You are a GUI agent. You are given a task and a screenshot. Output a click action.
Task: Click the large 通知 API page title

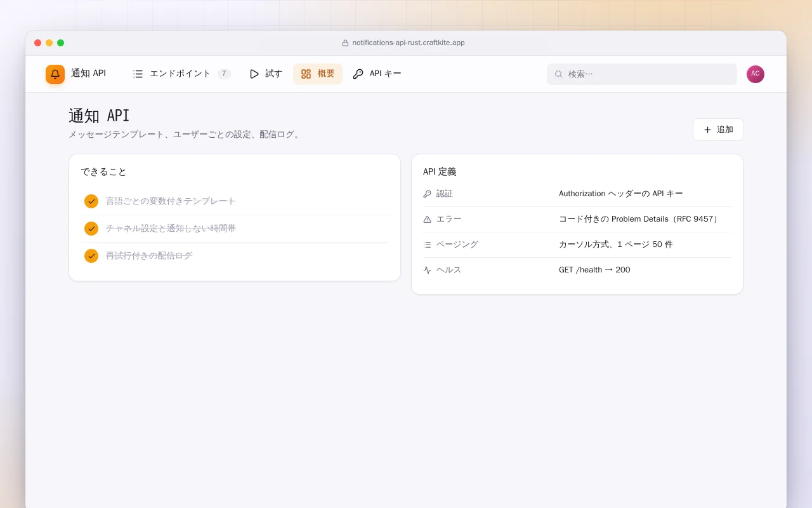99,116
